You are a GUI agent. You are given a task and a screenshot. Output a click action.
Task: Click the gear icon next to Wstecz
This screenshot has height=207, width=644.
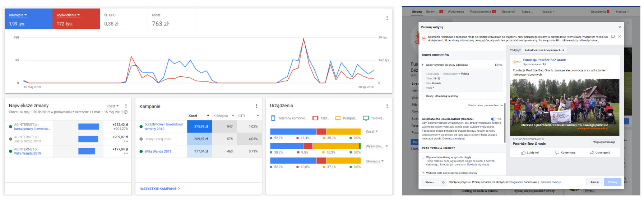pyautogui.click(x=443, y=182)
